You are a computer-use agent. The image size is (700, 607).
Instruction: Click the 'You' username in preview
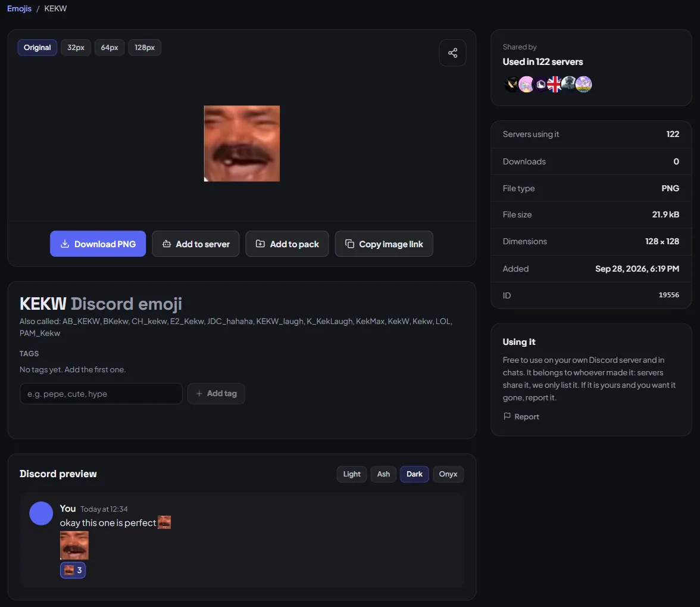(x=68, y=508)
